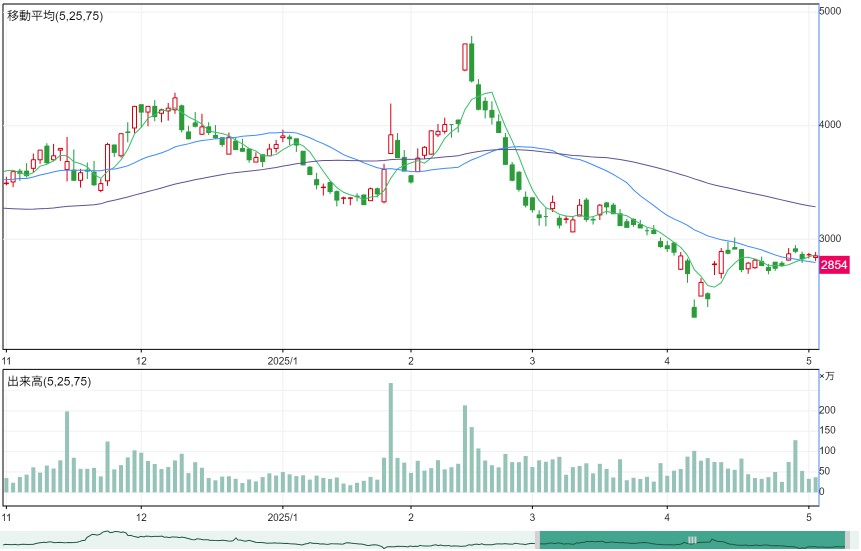The height and width of the screenshot is (551, 861).
Task: Click the right gray handle of the range navigator
Action: 847,539
